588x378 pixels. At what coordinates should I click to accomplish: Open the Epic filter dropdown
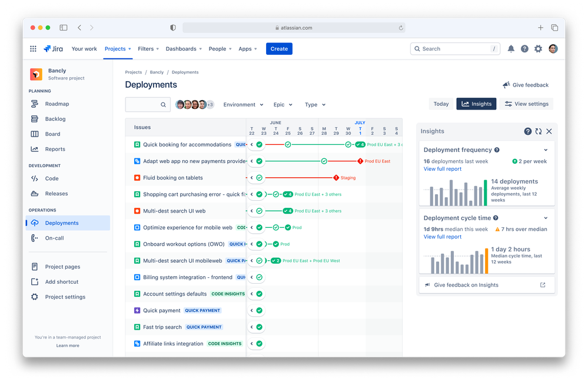[x=283, y=105]
